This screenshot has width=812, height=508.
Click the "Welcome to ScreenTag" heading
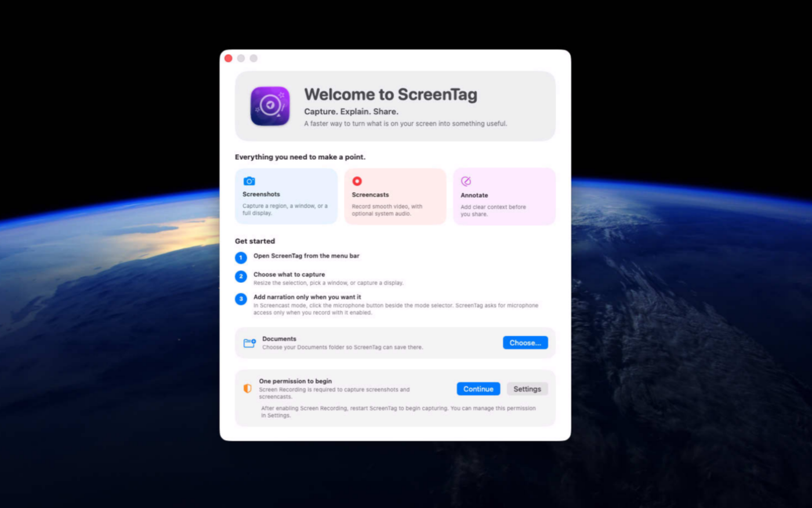click(391, 94)
